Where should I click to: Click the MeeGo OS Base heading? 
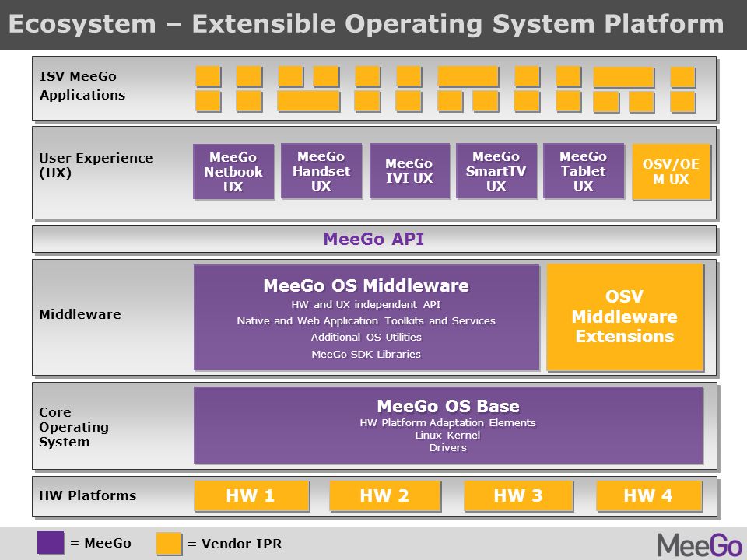pos(448,406)
